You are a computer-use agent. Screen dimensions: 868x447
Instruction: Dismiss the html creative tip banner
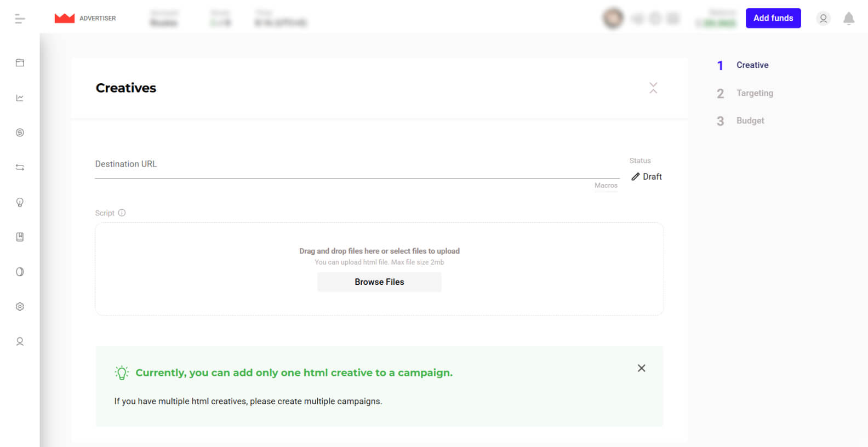coord(641,368)
